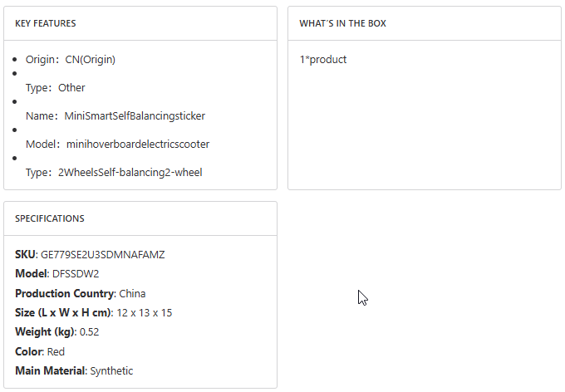Select the Origin: CN(Origin) feature line

(x=70, y=60)
